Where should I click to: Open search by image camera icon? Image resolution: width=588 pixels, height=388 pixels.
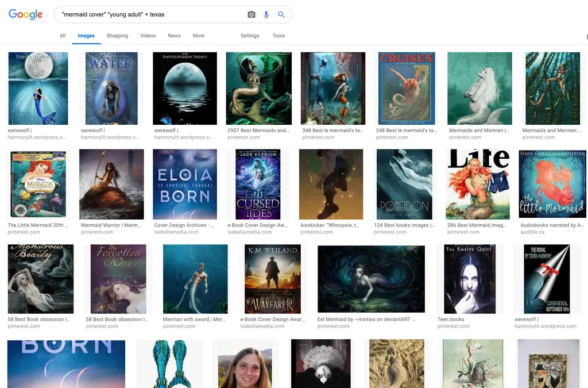click(252, 14)
